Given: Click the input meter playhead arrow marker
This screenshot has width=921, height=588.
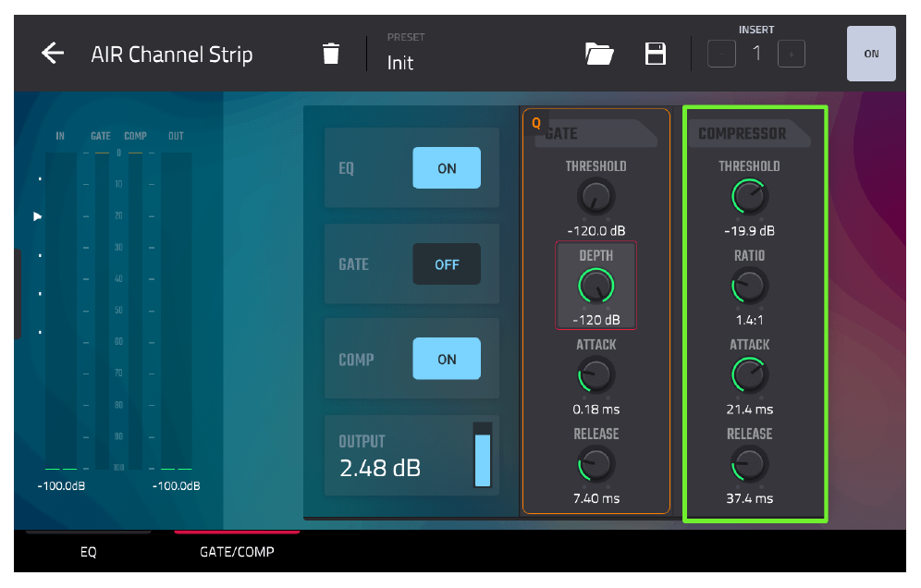Looking at the screenshot, I should [38, 216].
